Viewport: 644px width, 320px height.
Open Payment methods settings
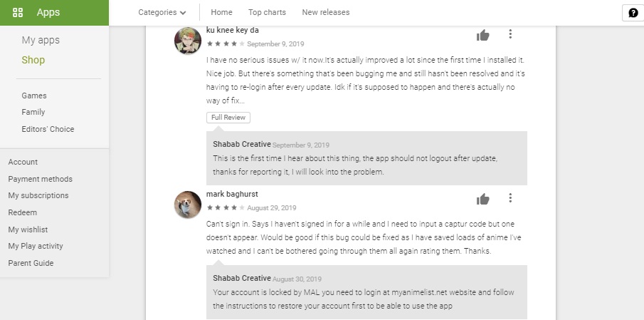point(41,179)
